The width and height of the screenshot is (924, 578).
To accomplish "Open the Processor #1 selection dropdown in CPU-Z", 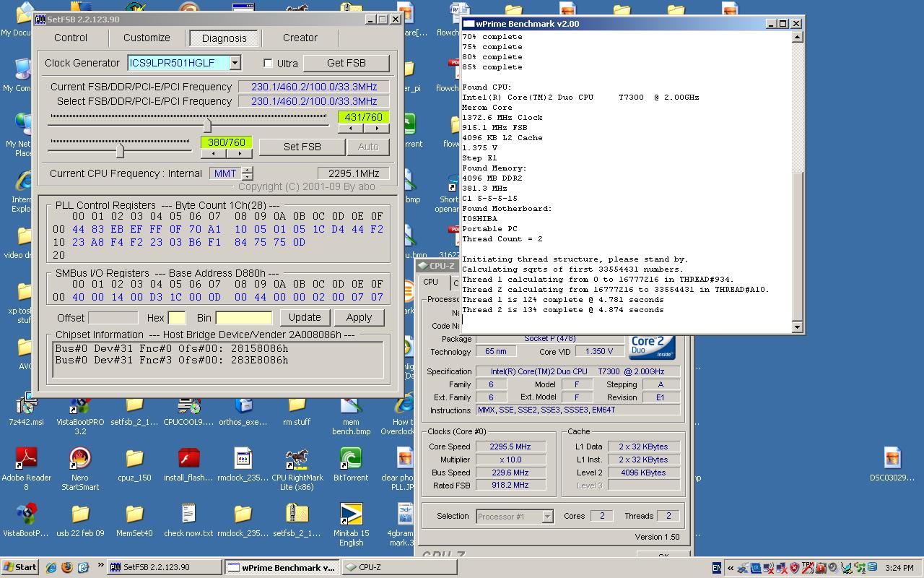I will [x=547, y=516].
